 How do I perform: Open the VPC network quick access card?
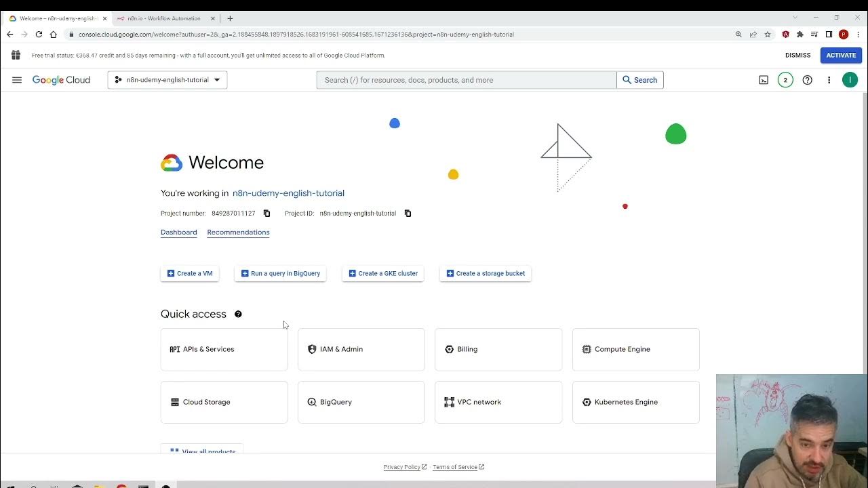pyautogui.click(x=498, y=402)
